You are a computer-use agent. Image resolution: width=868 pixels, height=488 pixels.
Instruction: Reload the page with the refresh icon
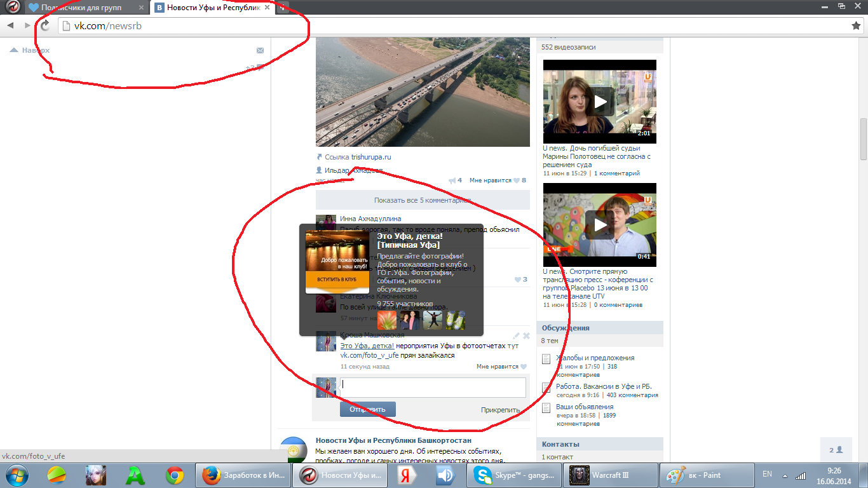point(45,25)
